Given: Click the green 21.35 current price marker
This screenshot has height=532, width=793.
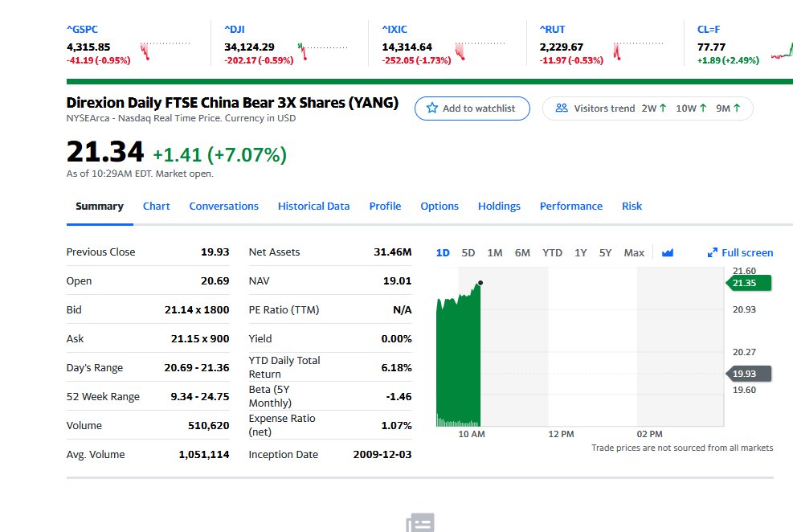Looking at the screenshot, I should point(749,283).
